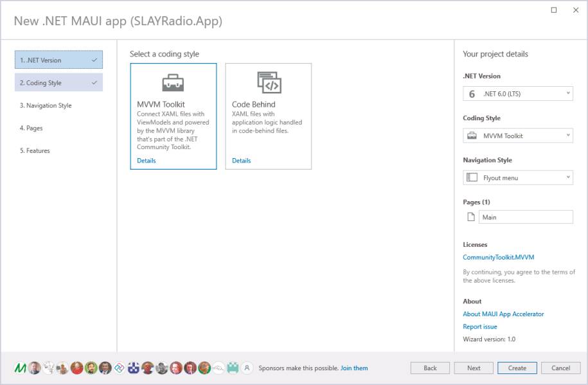Viewport: 588px width, 385px height.
Task: Click the 'Your project details' heading
Action: [x=495, y=54]
